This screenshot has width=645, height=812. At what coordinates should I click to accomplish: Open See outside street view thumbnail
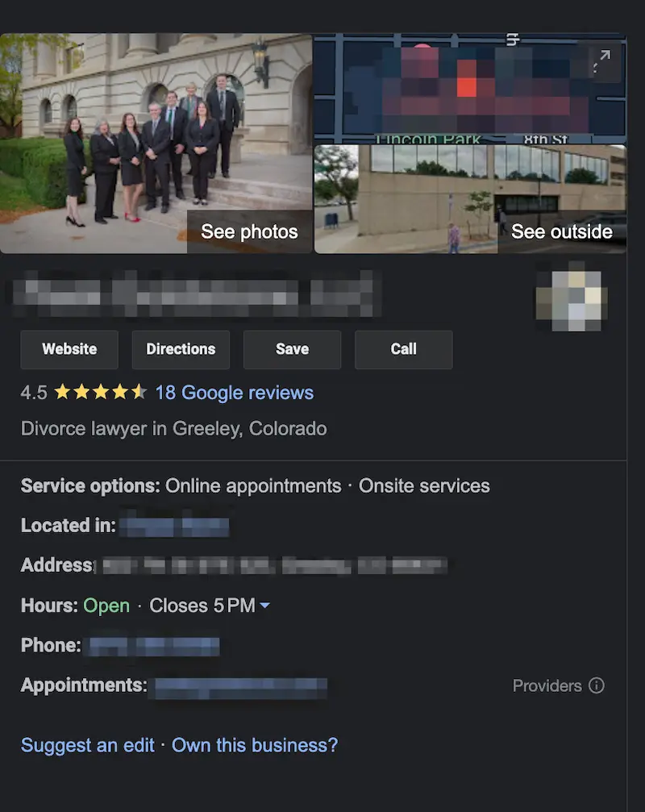470,199
